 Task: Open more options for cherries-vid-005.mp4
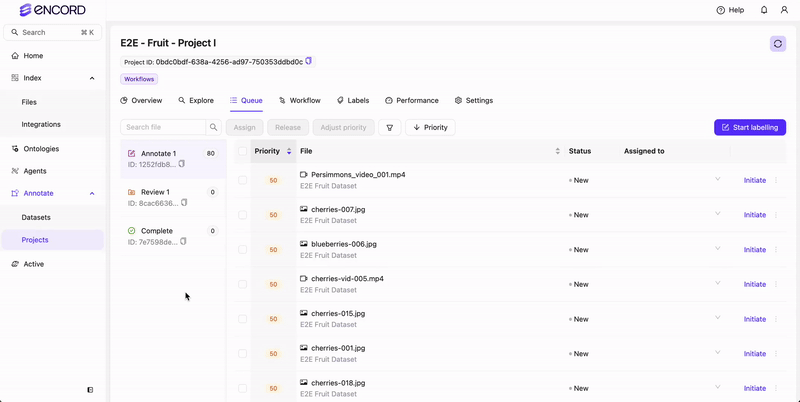pos(776,284)
